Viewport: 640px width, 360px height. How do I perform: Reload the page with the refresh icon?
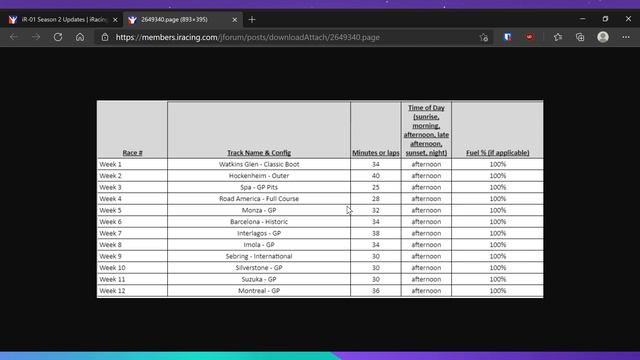tap(58, 37)
